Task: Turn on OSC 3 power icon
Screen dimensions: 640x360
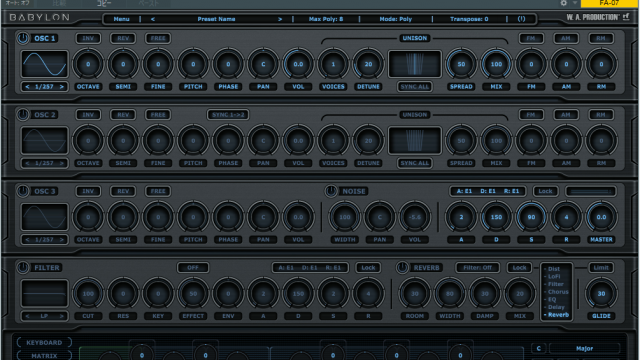Action: click(x=23, y=191)
